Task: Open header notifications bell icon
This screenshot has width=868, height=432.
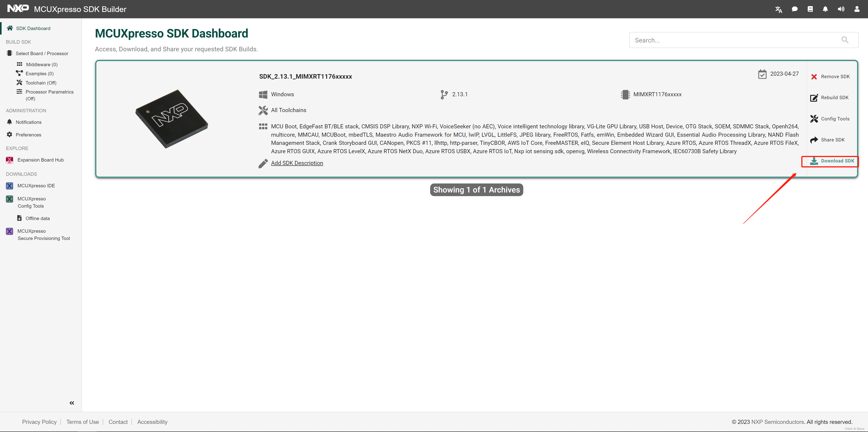Action: tap(825, 9)
